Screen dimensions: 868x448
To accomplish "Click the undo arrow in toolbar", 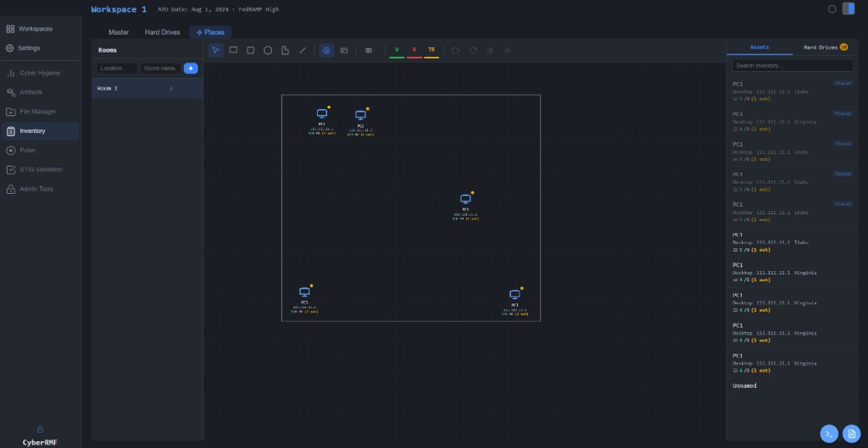I will [x=455, y=51].
